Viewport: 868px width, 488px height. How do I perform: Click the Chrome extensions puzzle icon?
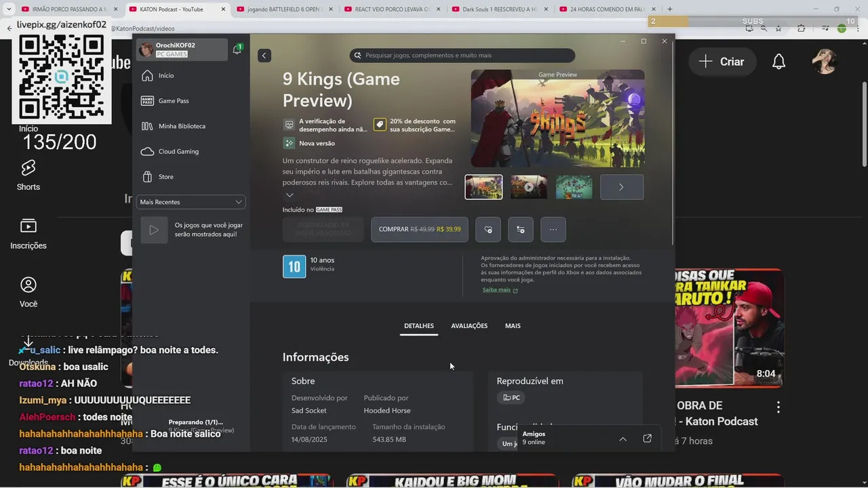802,28
